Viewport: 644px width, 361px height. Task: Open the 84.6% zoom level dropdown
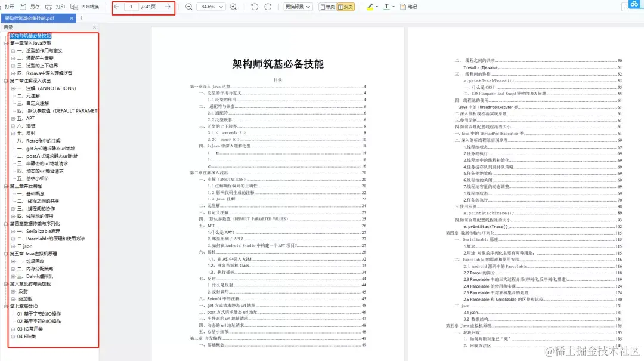[x=211, y=7]
